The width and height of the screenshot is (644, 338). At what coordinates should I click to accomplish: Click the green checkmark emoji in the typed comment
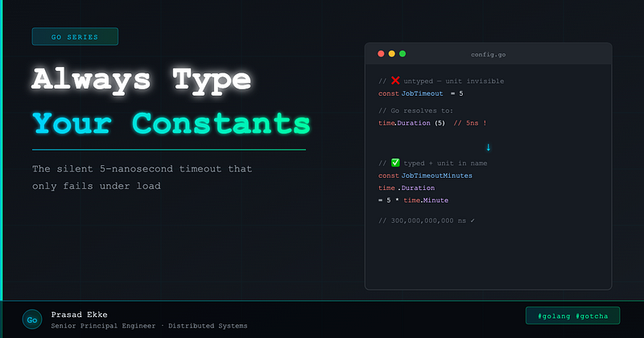click(x=395, y=163)
